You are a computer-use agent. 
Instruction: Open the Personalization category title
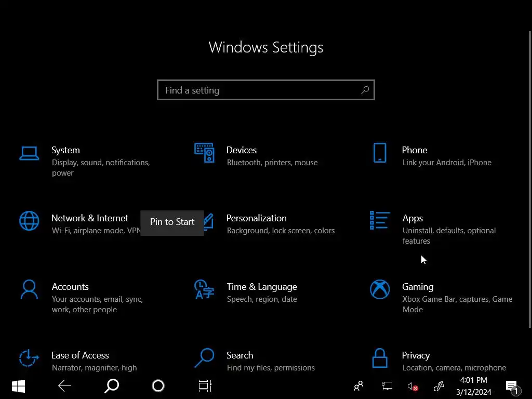pos(257,218)
